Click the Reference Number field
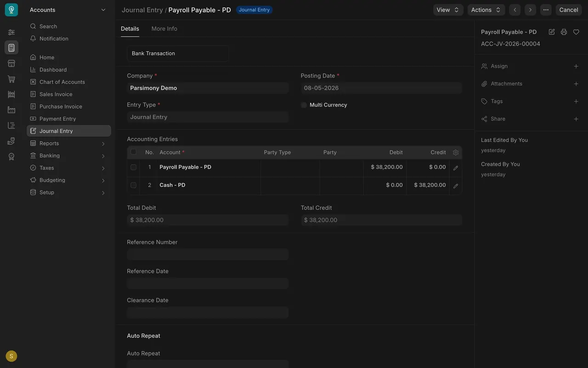Screen dimensions: 588x368 (208, 254)
